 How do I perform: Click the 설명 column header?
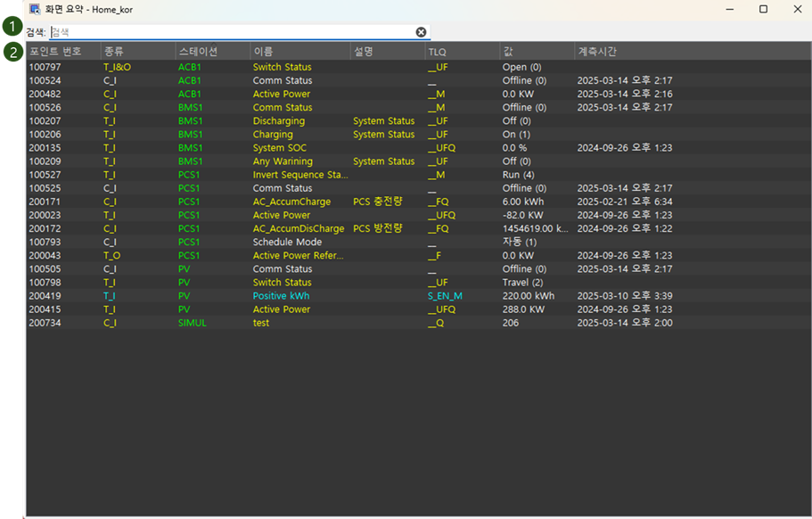tap(364, 52)
